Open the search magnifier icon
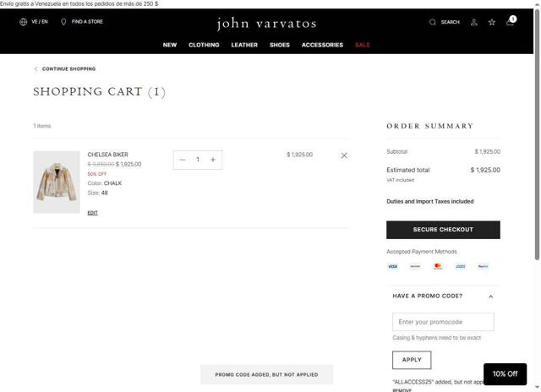 tap(432, 22)
